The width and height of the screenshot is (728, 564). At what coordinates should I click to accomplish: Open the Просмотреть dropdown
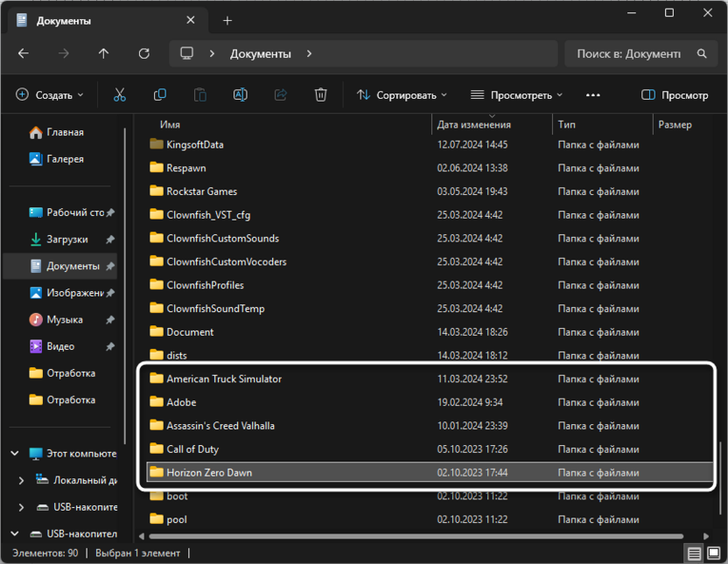516,95
